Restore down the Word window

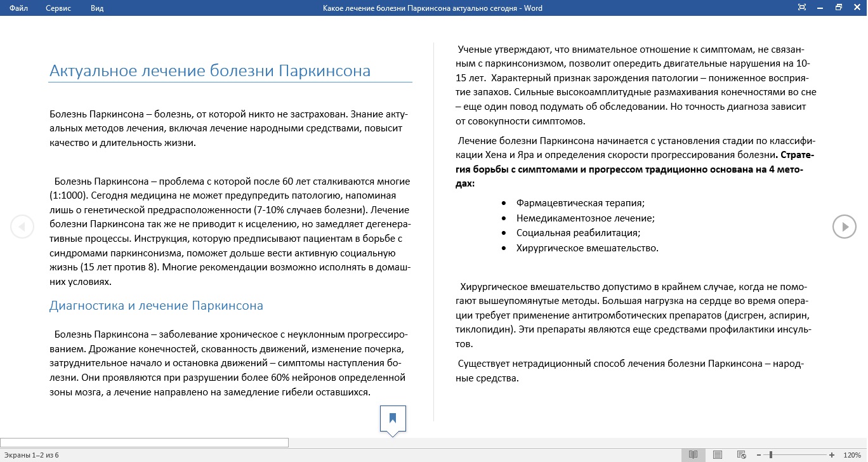point(839,8)
